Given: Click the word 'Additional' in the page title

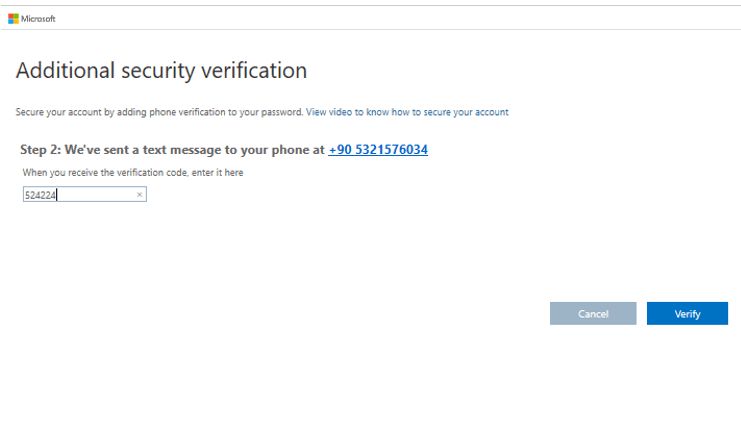Looking at the screenshot, I should pos(61,71).
